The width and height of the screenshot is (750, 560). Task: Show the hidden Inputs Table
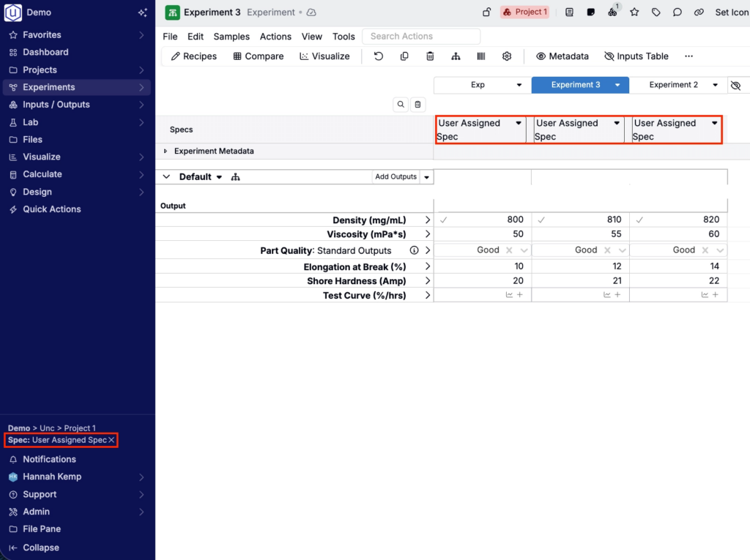pyautogui.click(x=636, y=56)
